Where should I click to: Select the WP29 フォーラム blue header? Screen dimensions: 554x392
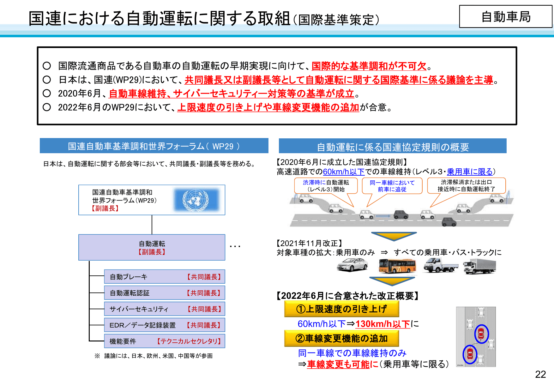[154, 146]
